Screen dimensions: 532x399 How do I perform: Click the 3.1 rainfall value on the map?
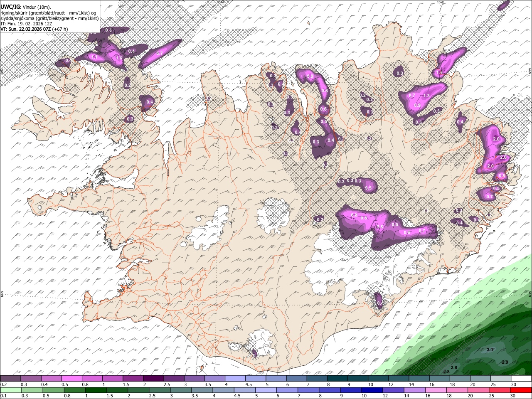(490, 350)
